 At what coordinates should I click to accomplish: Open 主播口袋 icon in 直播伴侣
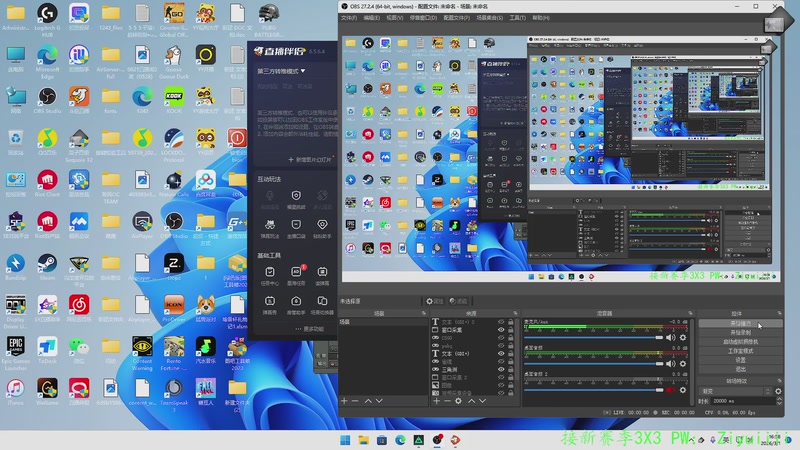[296, 229]
